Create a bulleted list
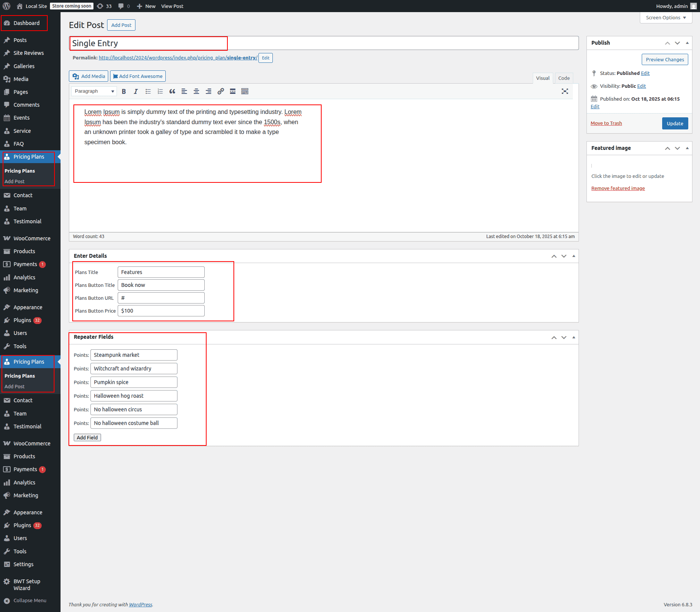Screen dimensions: 700x612 click(148, 91)
